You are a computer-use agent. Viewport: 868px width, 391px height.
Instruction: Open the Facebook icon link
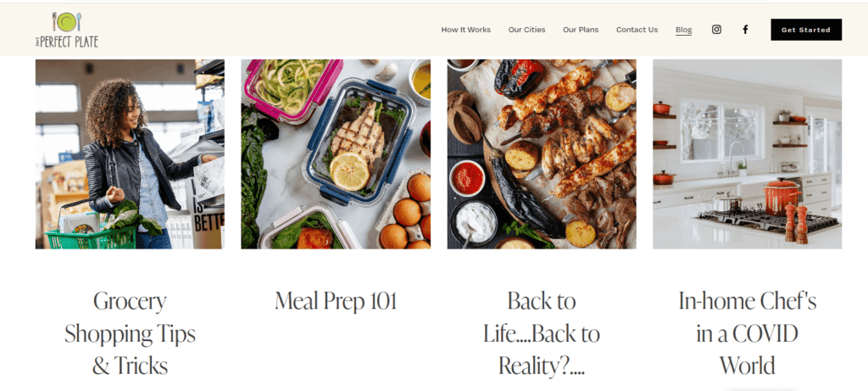745,30
